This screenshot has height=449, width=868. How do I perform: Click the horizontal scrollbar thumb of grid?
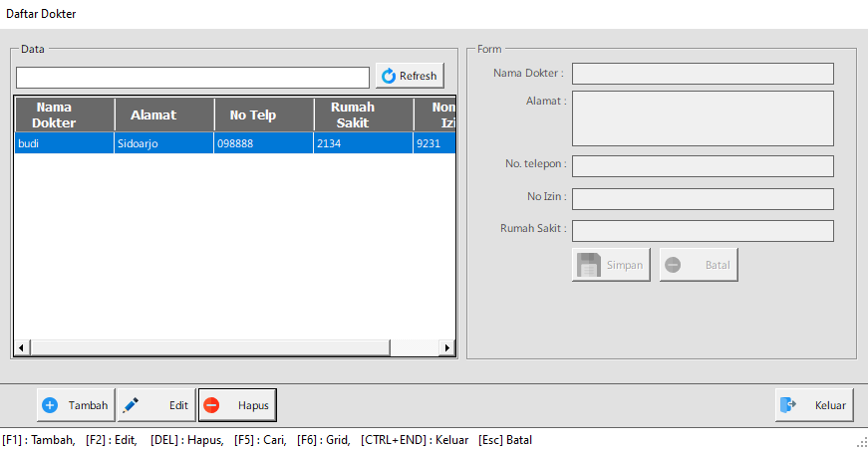click(210, 347)
